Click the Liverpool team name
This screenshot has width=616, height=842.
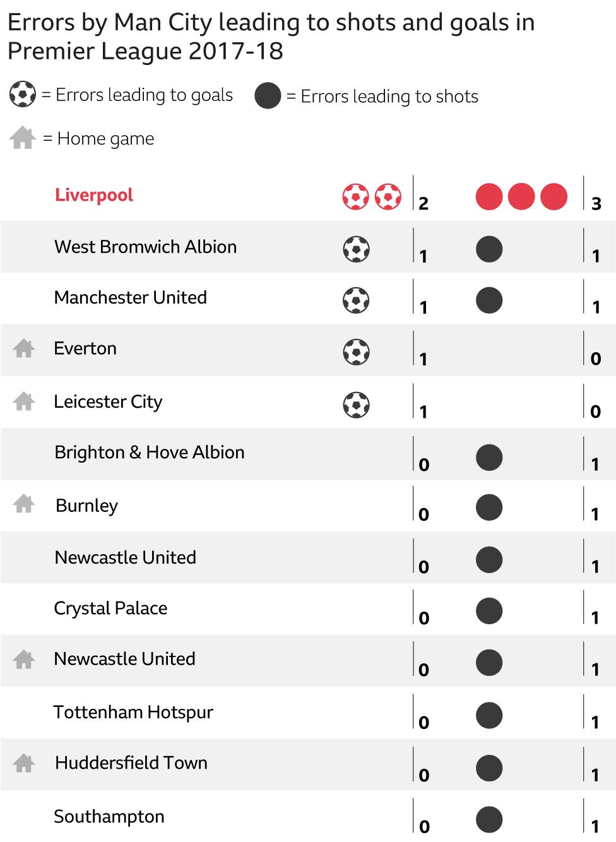point(94,195)
